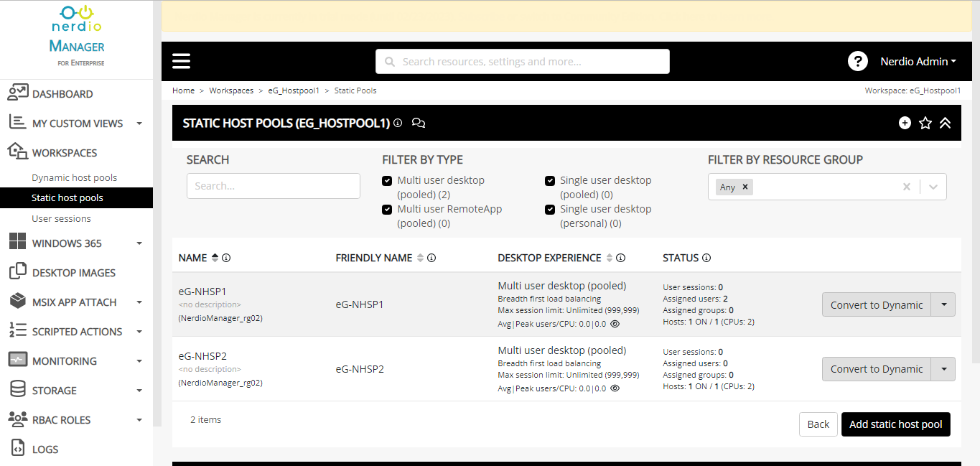Viewport: 980px width, 466px height.
Task: Click the add plus icon in pools header
Action: coord(905,123)
